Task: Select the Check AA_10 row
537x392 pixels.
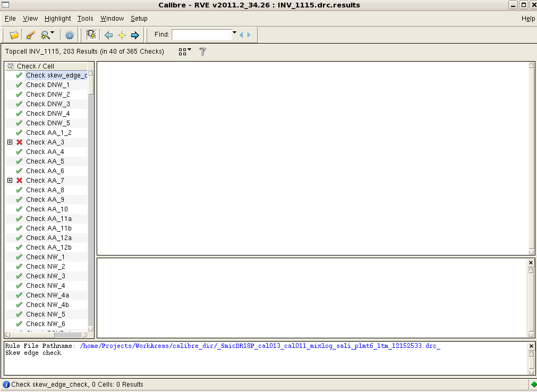Action: click(47, 209)
